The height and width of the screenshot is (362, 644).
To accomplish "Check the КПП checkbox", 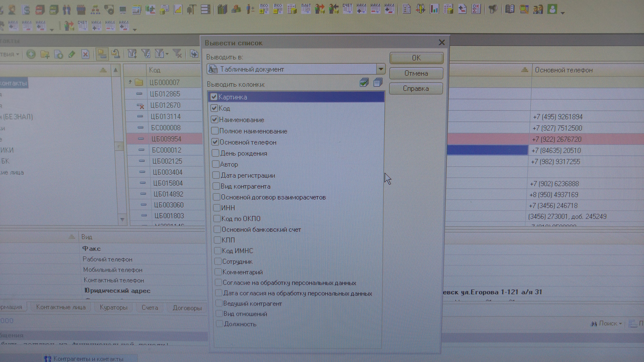I will point(217,240).
